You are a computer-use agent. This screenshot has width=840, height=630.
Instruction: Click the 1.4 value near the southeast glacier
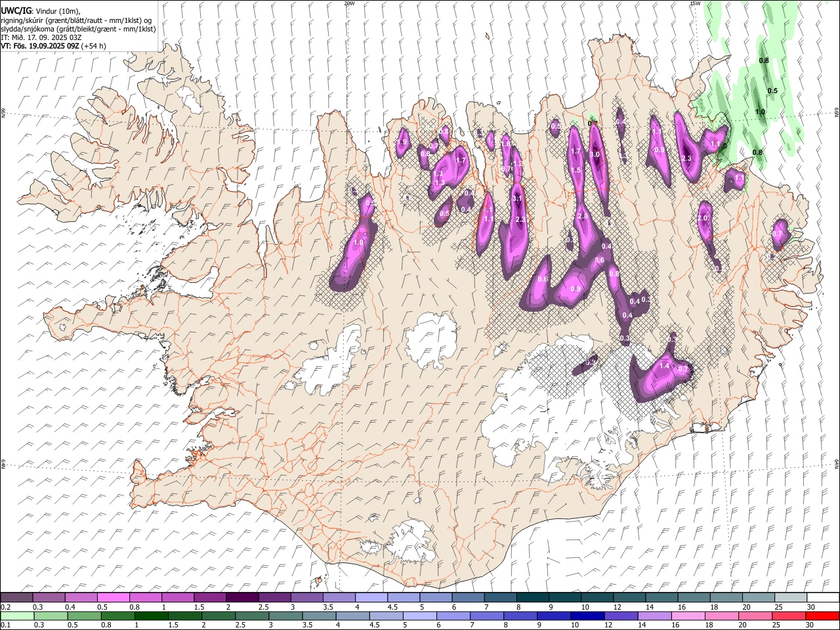click(x=664, y=366)
